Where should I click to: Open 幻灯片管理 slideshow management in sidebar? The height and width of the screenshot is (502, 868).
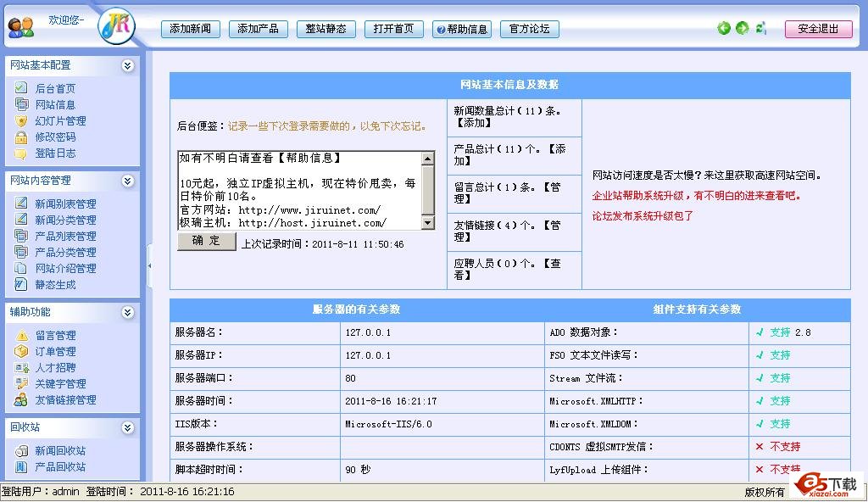[58, 120]
